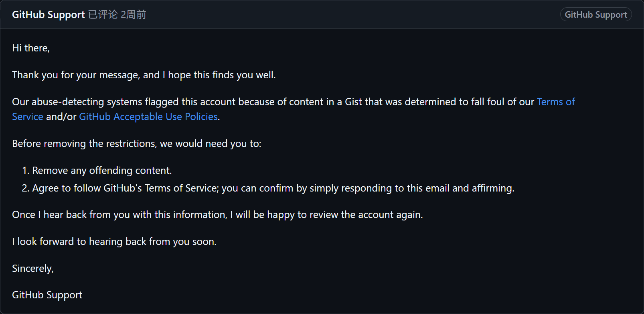The image size is (644, 314).
Task: Click the outlined GitHub Support badge
Action: 596,14
